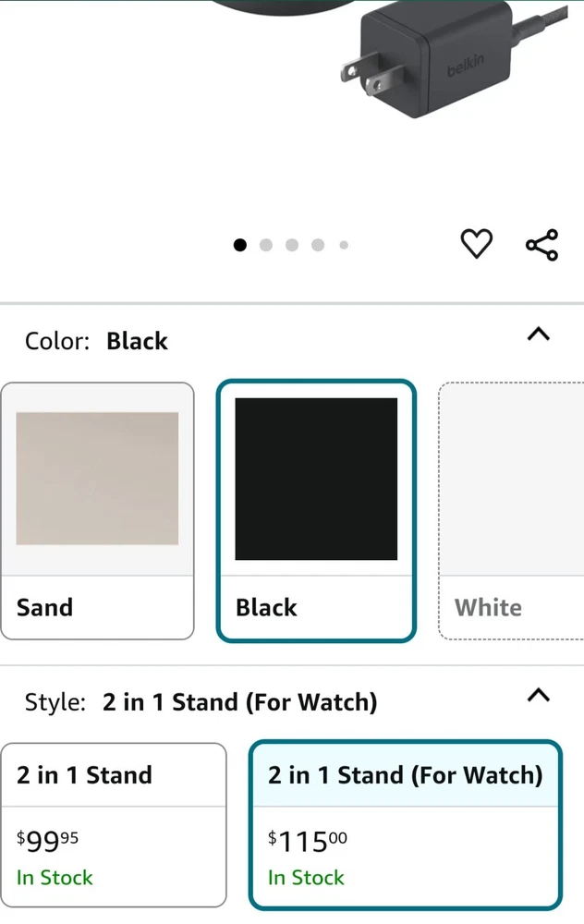Select the plain 2 in 1 Stand style title
Image resolution: width=584 pixels, height=924 pixels.
point(84,775)
